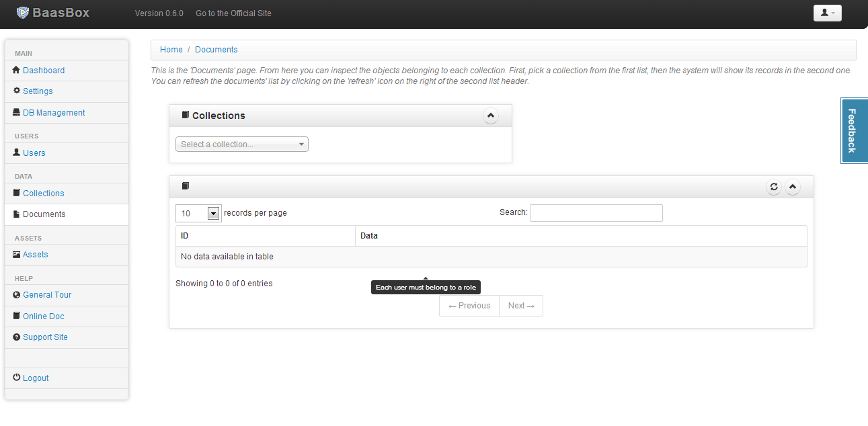Click the Dashboard home icon
Image resolution: width=868 pixels, height=426 pixels.
[17, 70]
